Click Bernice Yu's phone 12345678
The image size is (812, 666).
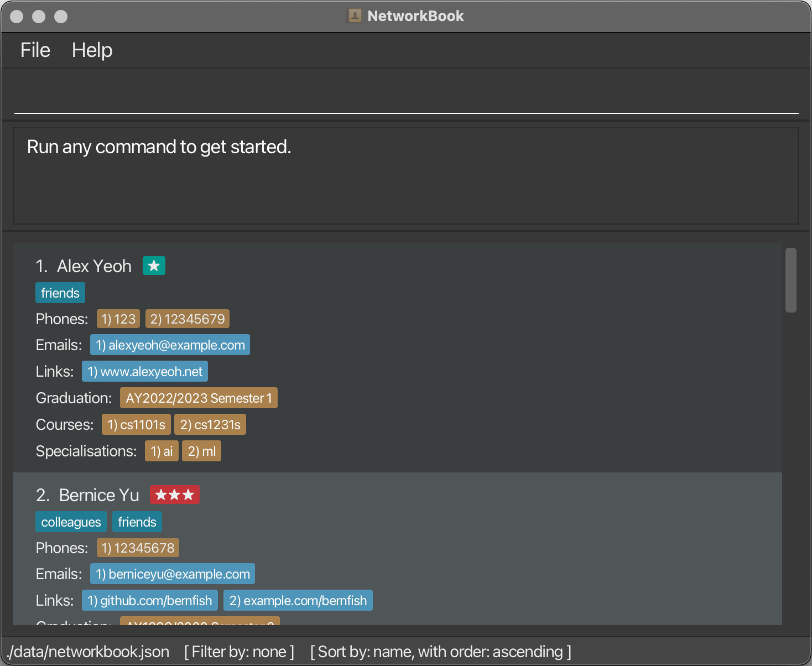tap(138, 548)
